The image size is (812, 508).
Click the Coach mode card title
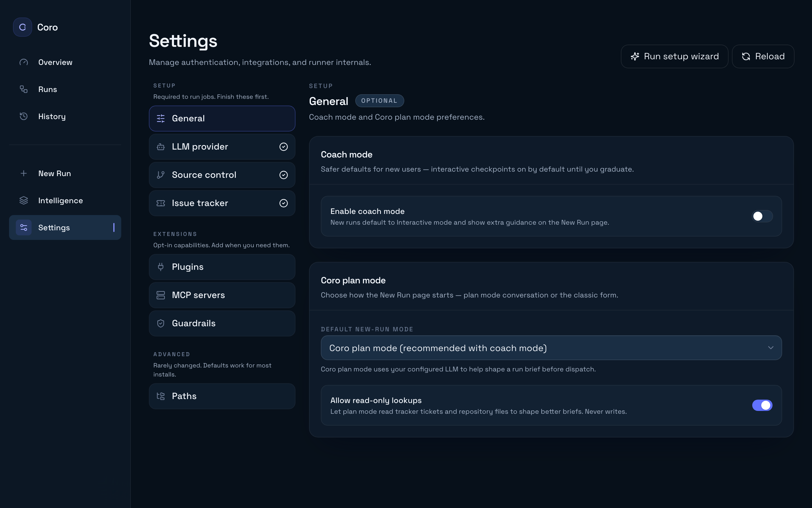coord(347,155)
